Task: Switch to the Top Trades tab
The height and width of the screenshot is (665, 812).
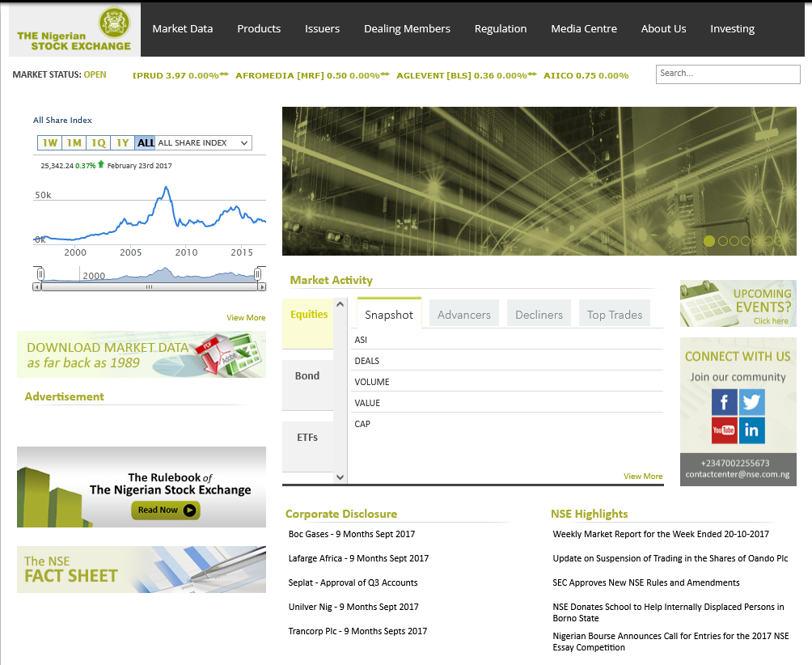Action: coord(614,313)
